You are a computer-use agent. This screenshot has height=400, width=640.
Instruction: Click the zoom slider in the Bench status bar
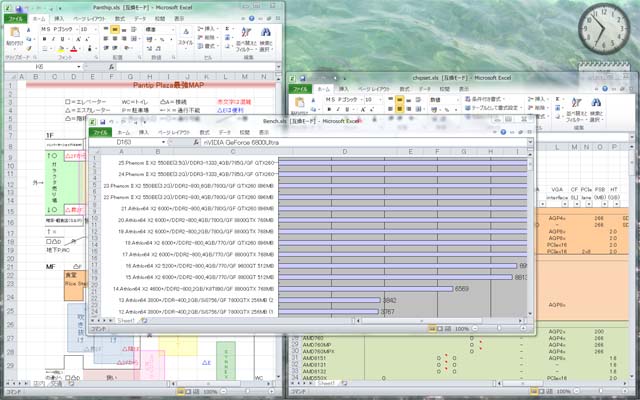[x=499, y=329]
